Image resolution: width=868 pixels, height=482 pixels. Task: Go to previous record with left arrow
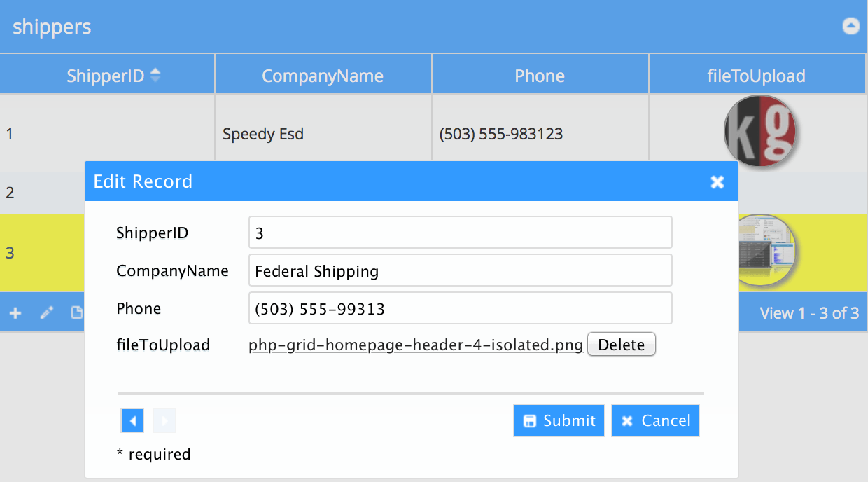tap(132, 420)
